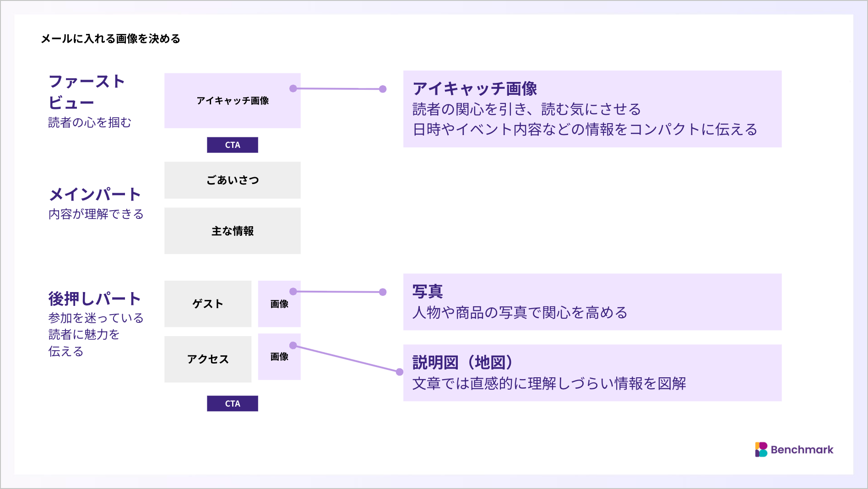Click the メインパート heading
Viewport: 868px width, 489px height.
95,194
